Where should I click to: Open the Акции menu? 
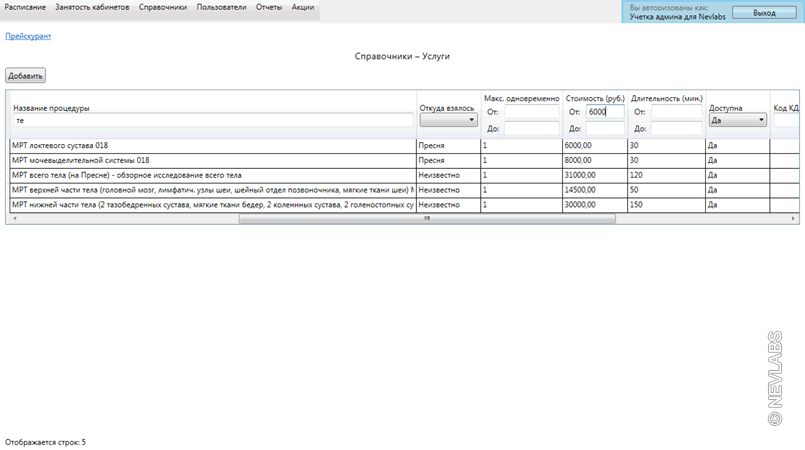[303, 7]
